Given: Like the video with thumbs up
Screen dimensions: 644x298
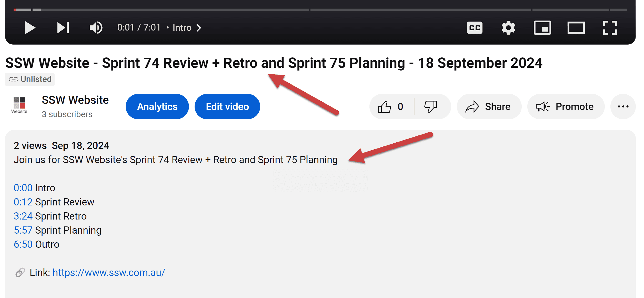Looking at the screenshot, I should (385, 107).
